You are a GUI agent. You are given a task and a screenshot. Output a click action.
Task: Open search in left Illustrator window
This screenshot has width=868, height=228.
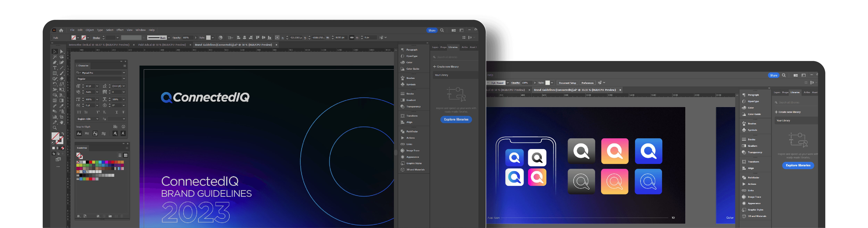pos(442,30)
